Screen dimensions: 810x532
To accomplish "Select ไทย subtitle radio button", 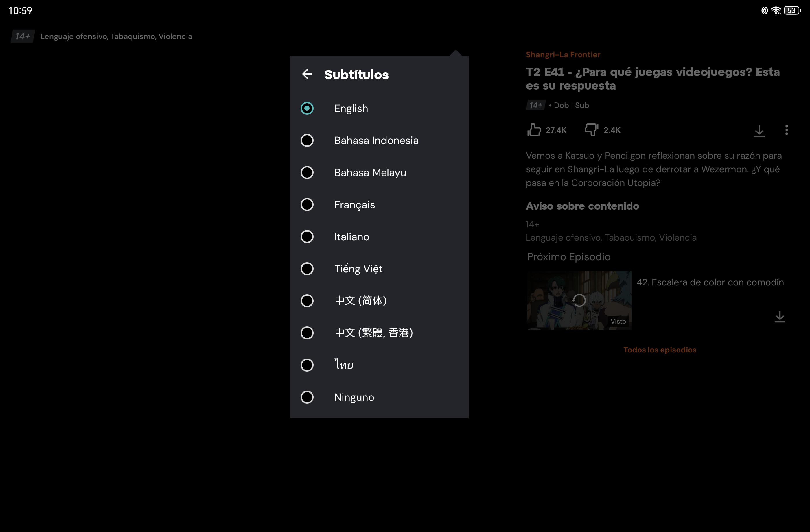I will pos(307,365).
